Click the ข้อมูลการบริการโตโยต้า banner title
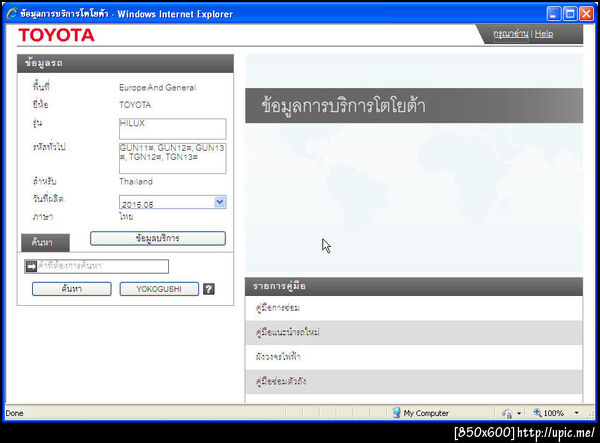The height and width of the screenshot is (443, 600). (x=343, y=106)
